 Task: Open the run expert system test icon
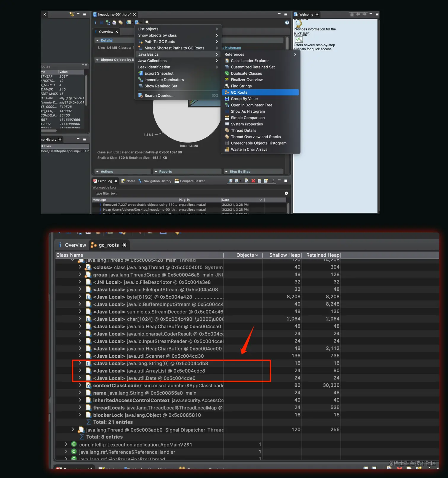tap(129, 23)
